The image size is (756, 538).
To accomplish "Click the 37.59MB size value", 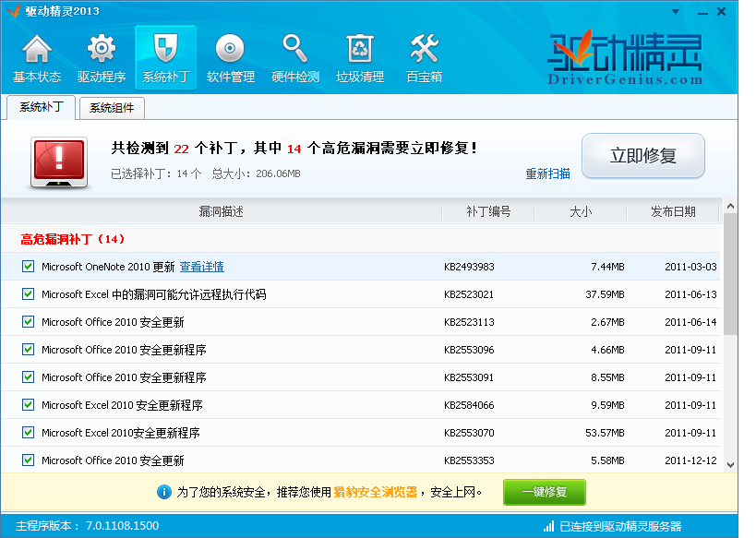I will click(x=606, y=294).
